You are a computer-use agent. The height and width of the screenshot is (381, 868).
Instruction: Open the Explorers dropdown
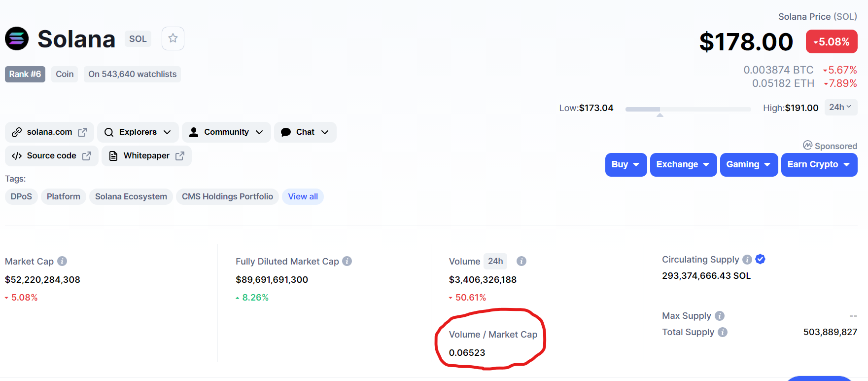pyautogui.click(x=138, y=132)
